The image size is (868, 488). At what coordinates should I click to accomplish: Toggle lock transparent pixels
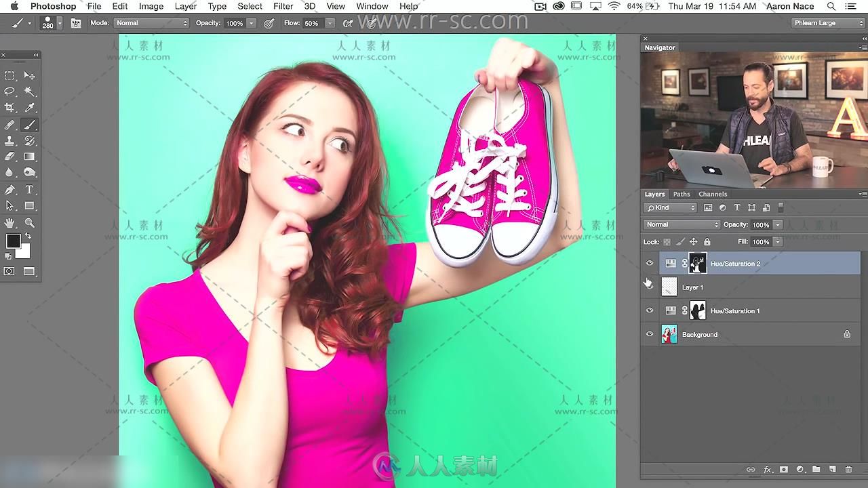[x=667, y=242]
